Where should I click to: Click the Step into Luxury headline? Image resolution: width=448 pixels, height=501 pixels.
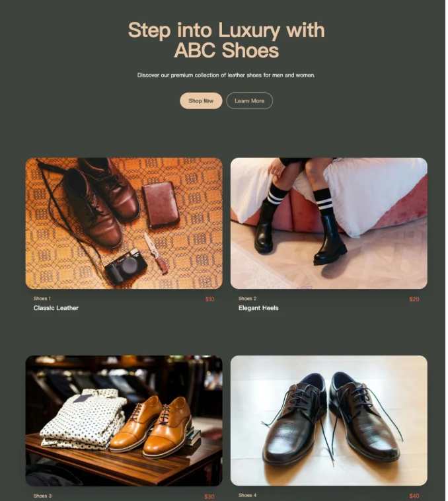coord(227,40)
